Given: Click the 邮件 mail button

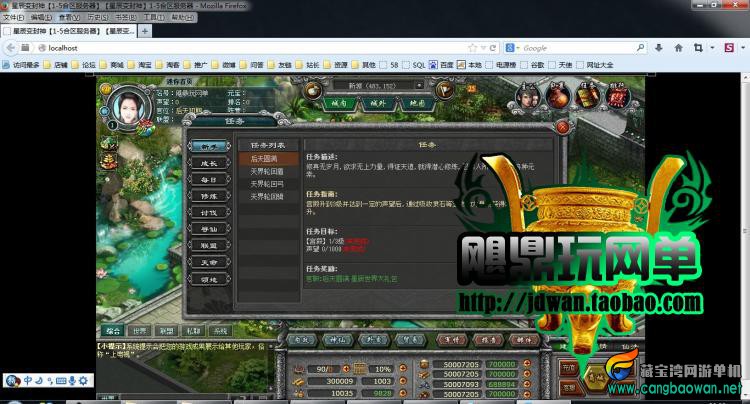Looking at the screenshot, I should 524,340.
